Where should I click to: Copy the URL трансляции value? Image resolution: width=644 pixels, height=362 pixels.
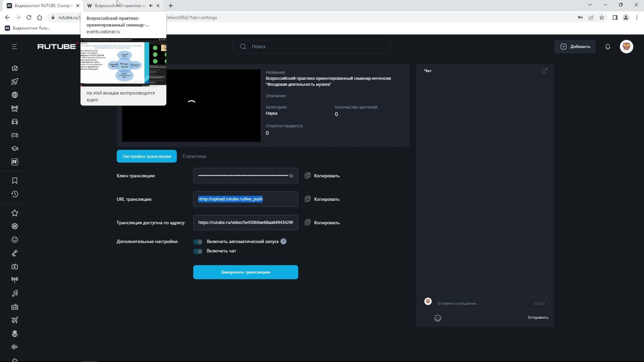(322, 199)
